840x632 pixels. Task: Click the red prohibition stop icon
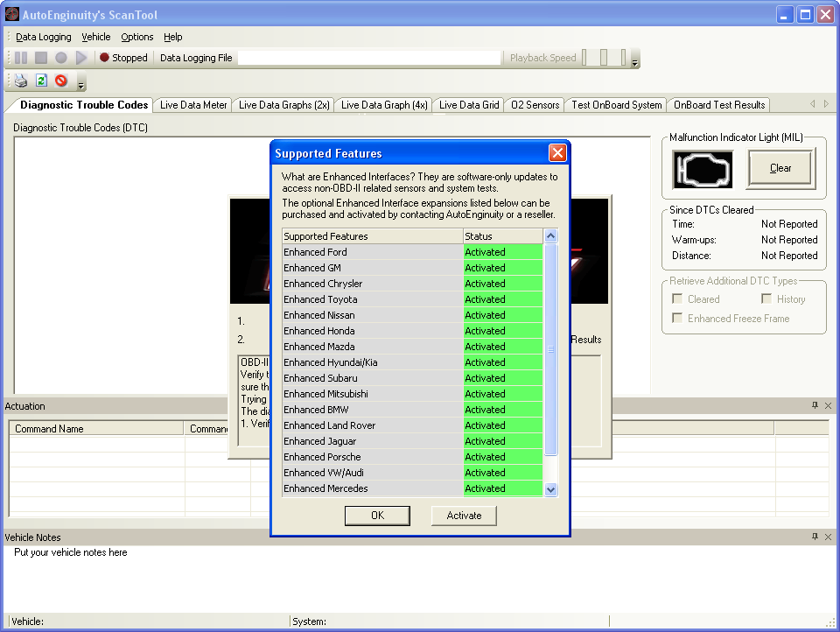(61, 81)
